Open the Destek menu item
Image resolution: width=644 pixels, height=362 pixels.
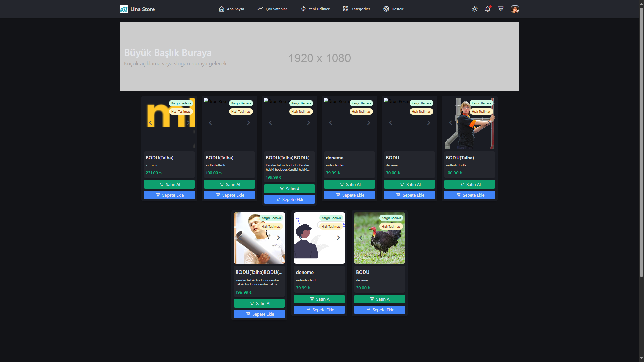pos(393,9)
